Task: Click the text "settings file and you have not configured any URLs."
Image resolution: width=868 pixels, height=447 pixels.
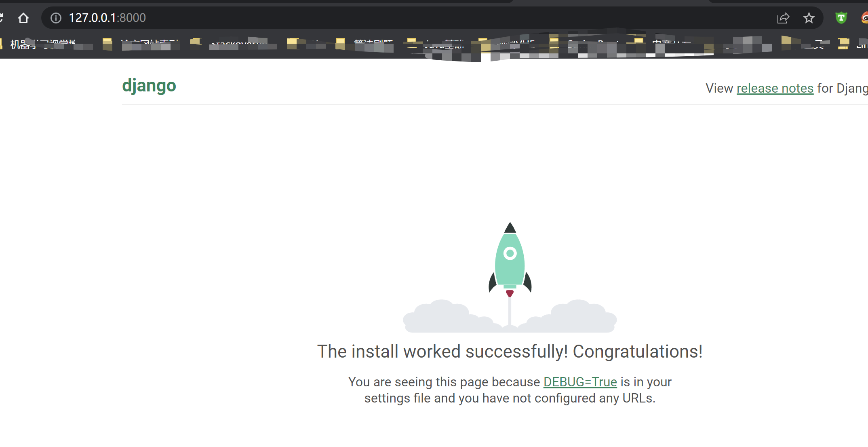Action: point(510,398)
